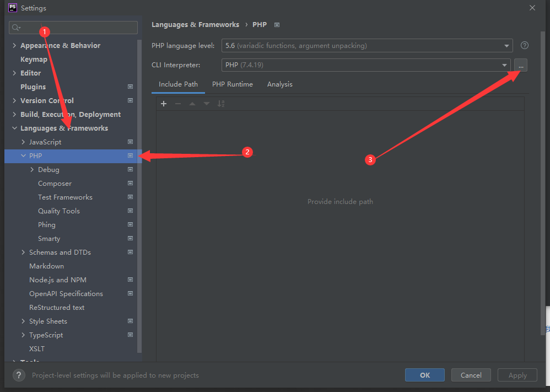Click the move path up arrow icon
The height and width of the screenshot is (392, 550).
pos(192,104)
